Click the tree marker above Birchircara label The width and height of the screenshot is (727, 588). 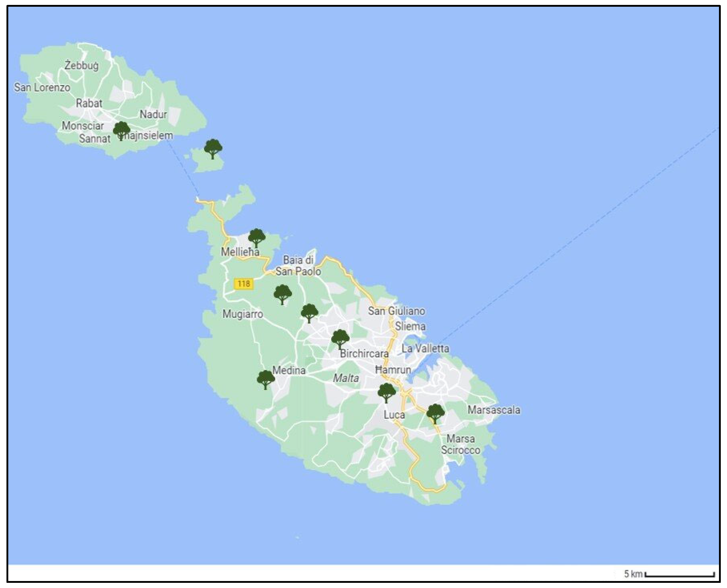point(340,339)
